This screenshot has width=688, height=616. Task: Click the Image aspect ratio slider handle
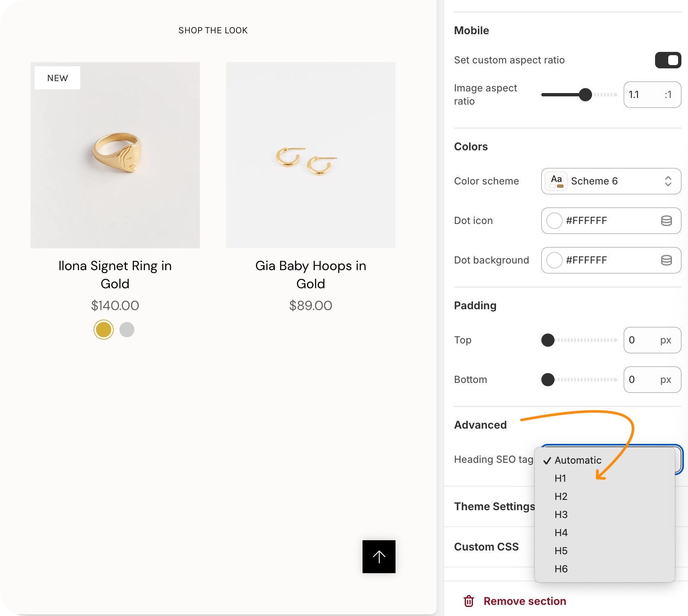585,95
